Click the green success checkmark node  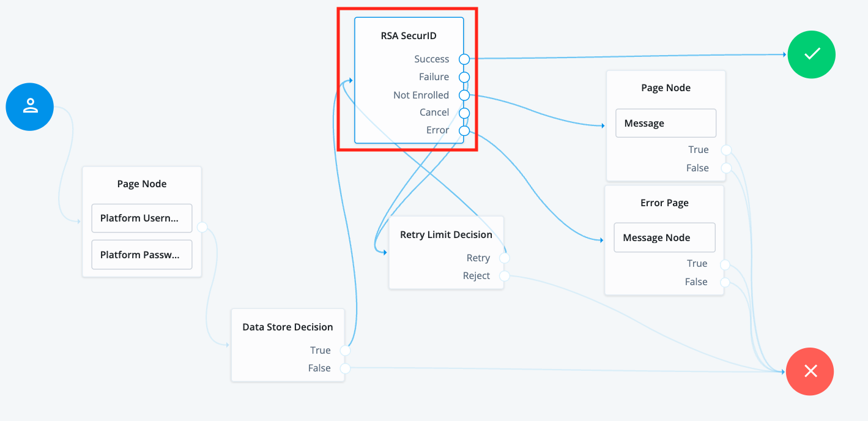[811, 54]
